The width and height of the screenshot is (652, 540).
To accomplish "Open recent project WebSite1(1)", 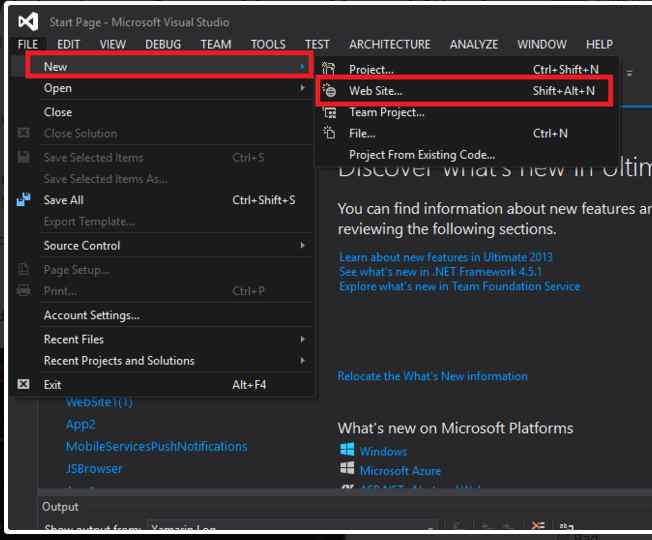I will [x=99, y=402].
